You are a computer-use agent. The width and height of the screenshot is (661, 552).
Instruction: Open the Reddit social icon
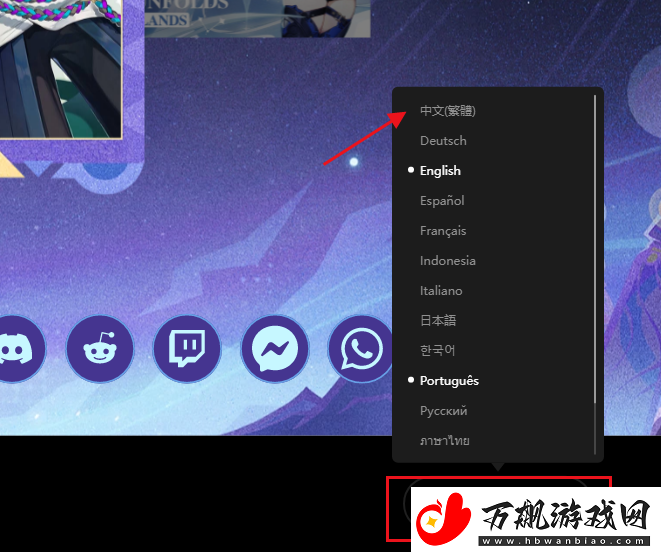(100, 349)
